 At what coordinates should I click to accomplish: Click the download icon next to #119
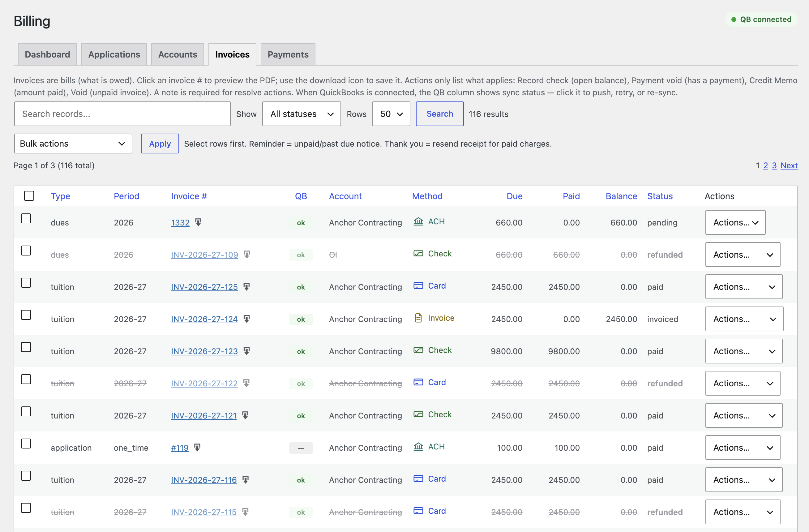click(x=197, y=447)
